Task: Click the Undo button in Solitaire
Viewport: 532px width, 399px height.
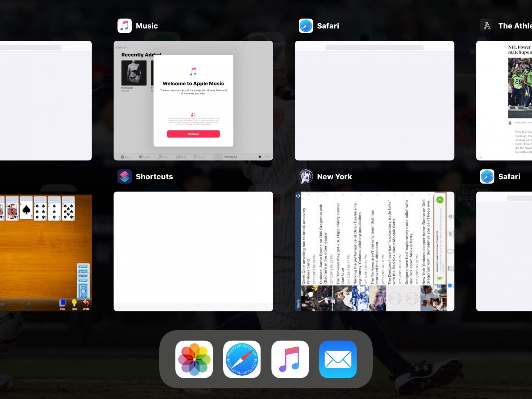Action: pos(86,305)
